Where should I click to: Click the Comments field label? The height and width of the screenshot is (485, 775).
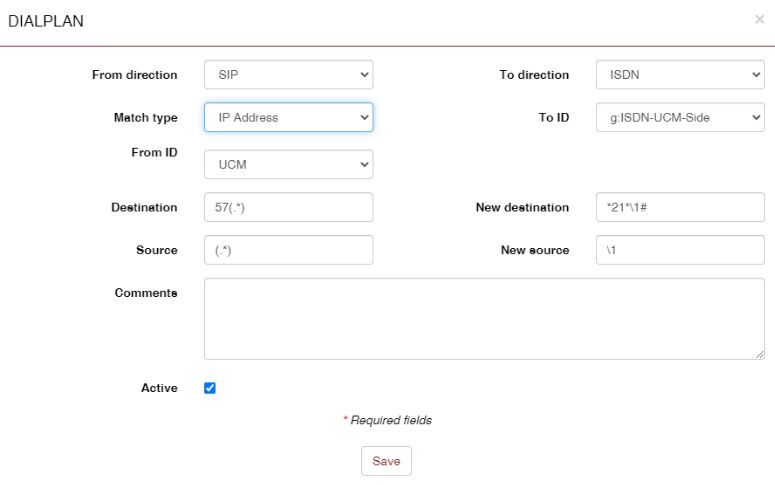click(146, 292)
